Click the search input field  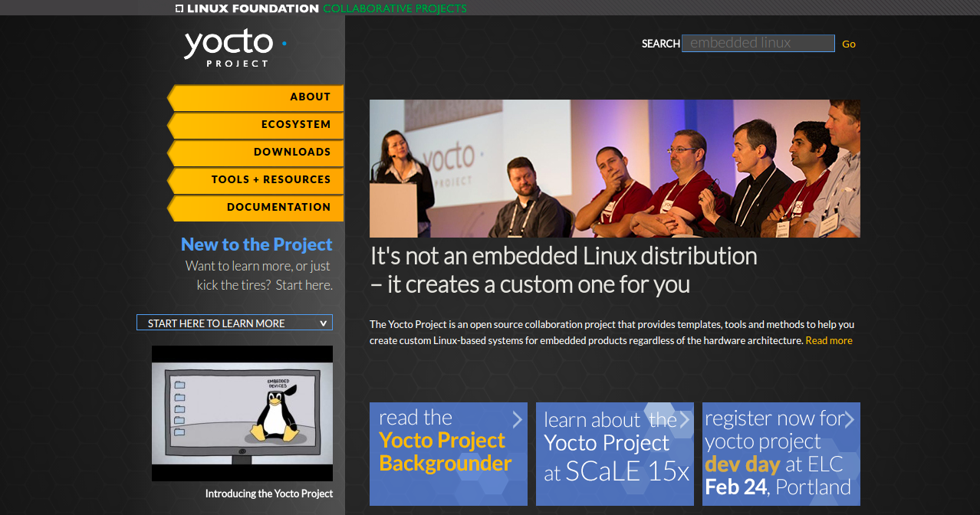[758, 44]
